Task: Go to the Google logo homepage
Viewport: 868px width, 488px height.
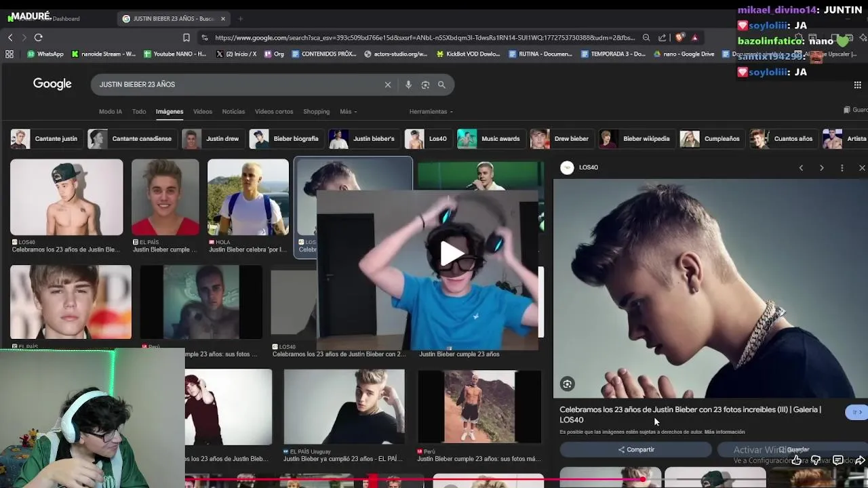Action: tap(52, 83)
